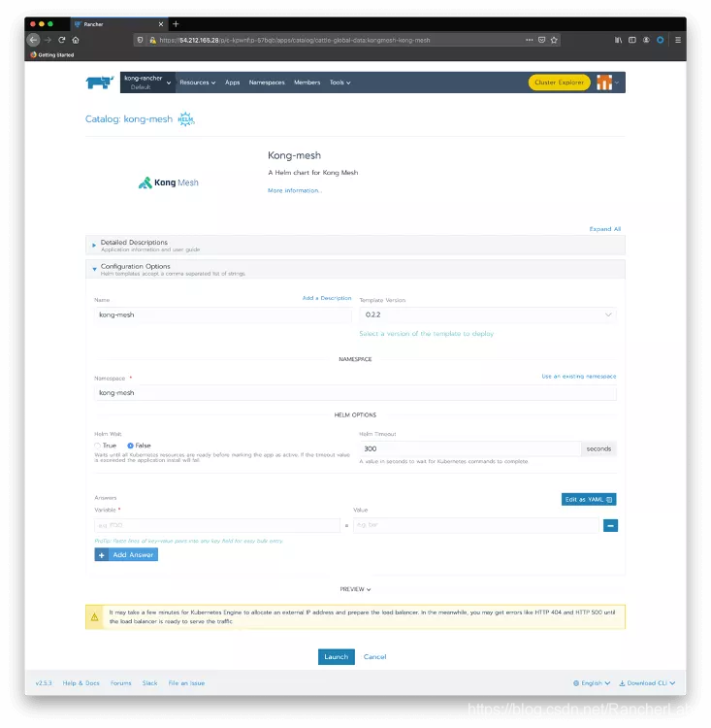The image size is (711, 728).
Task: Open a new browser tab
Action: (x=176, y=24)
